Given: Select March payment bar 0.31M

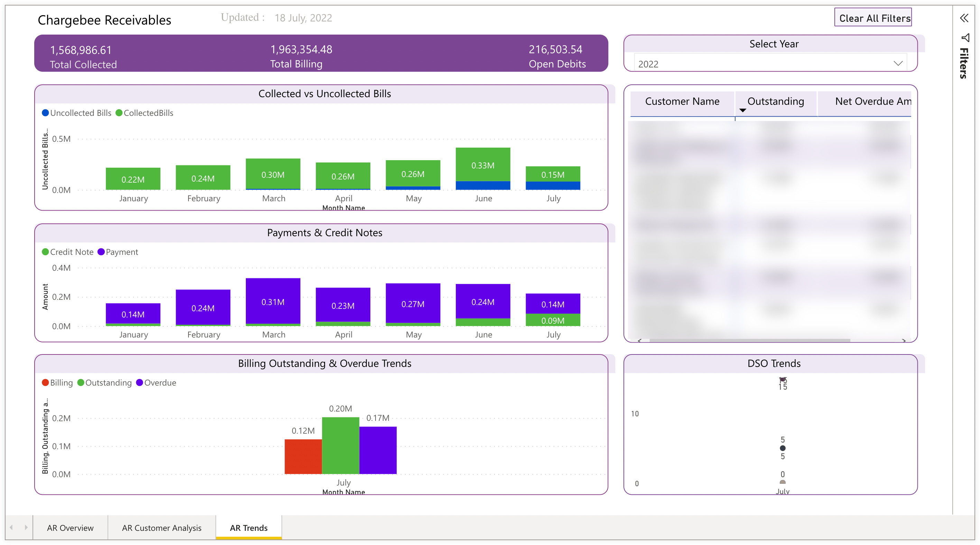Looking at the screenshot, I should click(x=273, y=301).
